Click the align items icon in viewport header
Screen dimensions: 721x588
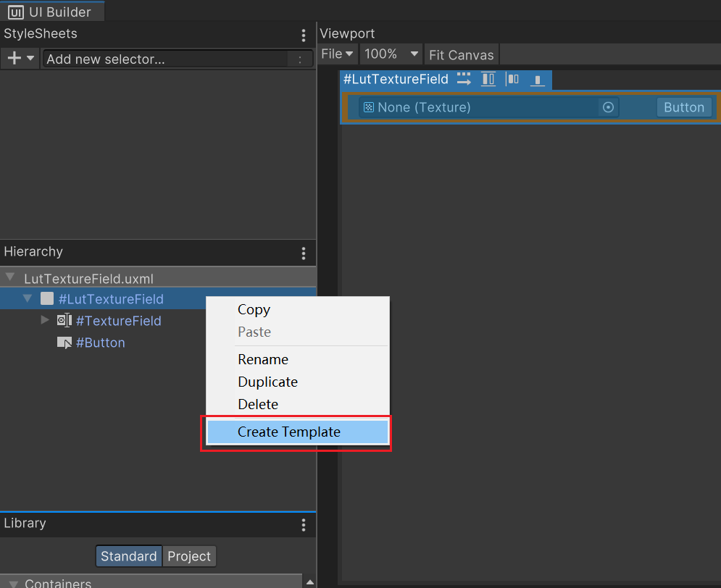[x=488, y=79]
